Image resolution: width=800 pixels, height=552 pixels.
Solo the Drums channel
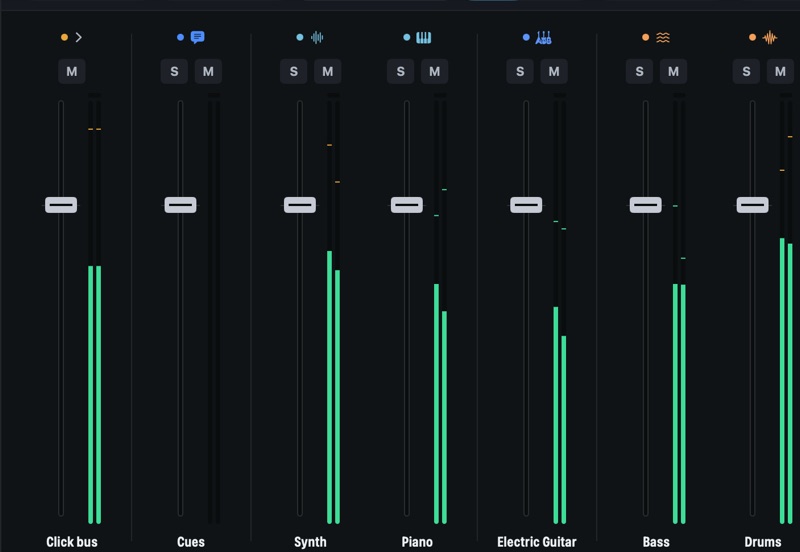click(x=746, y=71)
